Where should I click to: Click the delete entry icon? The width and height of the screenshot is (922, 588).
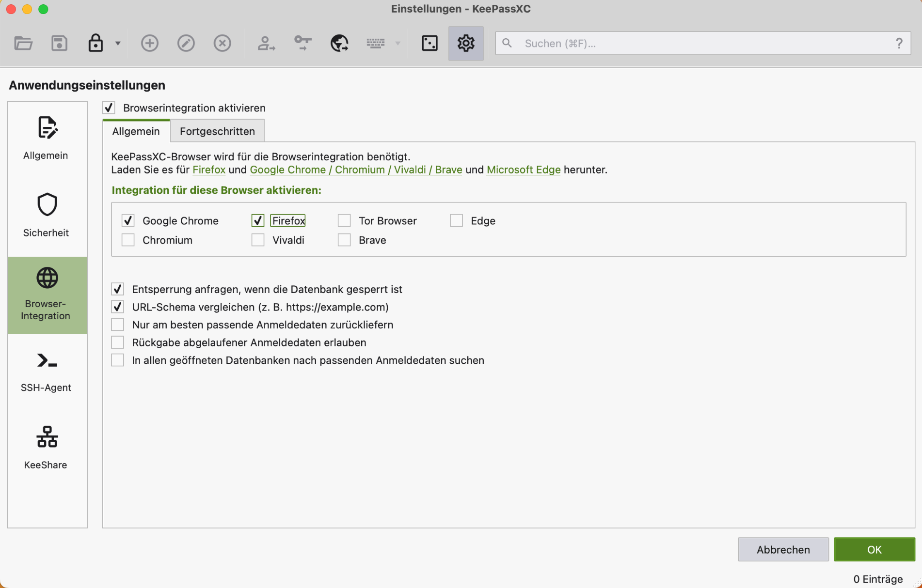(x=222, y=43)
